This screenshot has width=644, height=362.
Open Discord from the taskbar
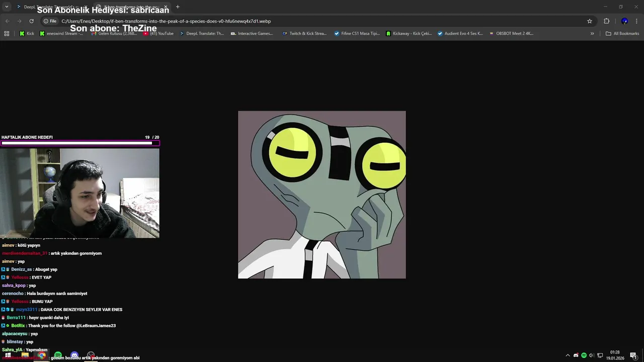click(74, 355)
